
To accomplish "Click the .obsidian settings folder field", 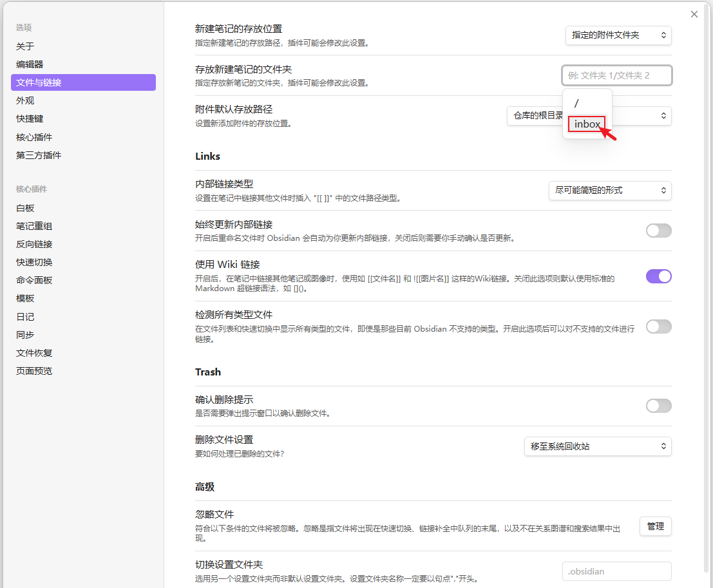I will pos(616,571).
